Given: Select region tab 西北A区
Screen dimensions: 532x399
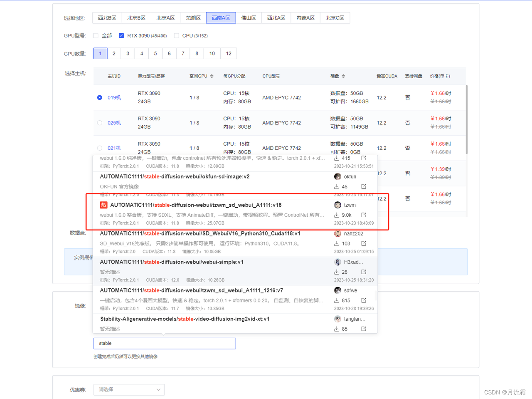Looking at the screenshot, I should [x=276, y=18].
